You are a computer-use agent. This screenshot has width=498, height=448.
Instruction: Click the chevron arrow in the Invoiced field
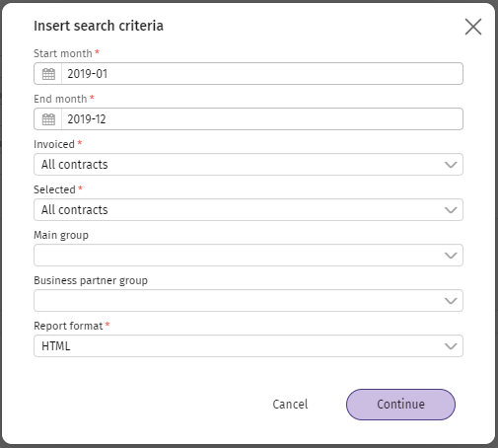(x=451, y=165)
